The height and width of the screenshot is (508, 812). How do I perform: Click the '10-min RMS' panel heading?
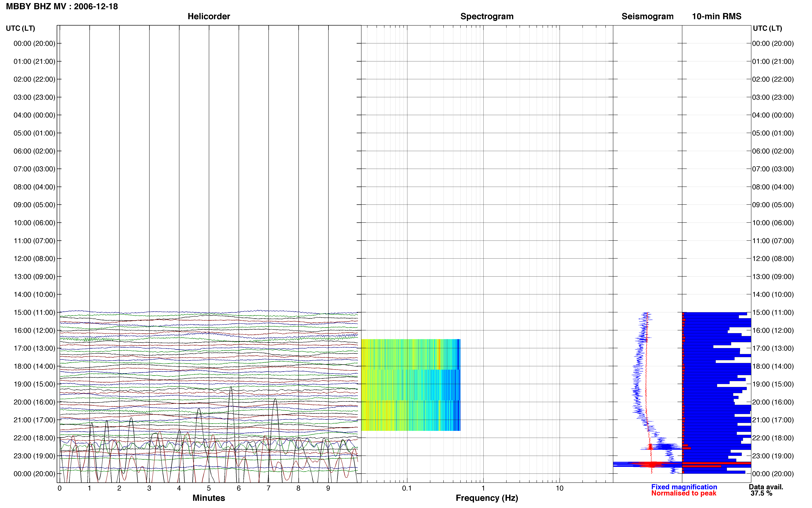click(x=717, y=16)
